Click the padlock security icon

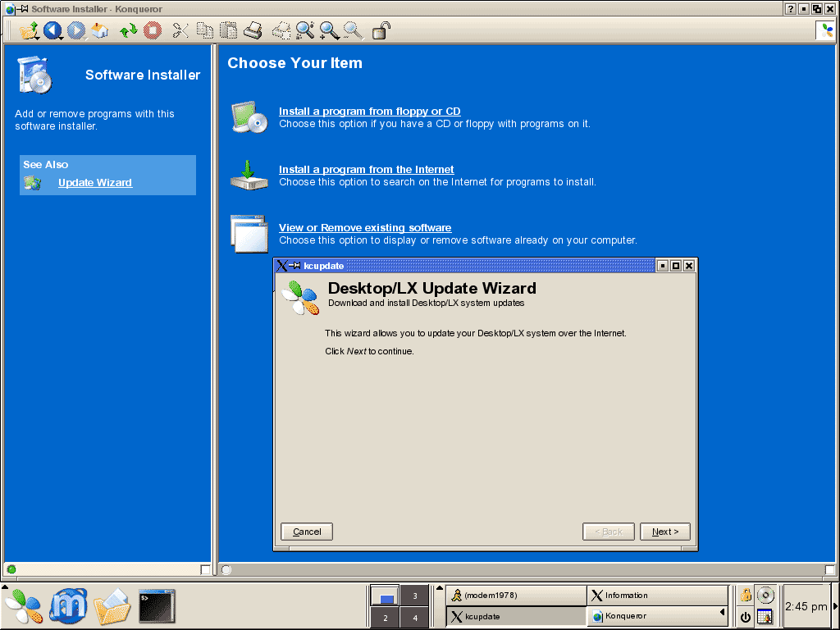coord(381,31)
